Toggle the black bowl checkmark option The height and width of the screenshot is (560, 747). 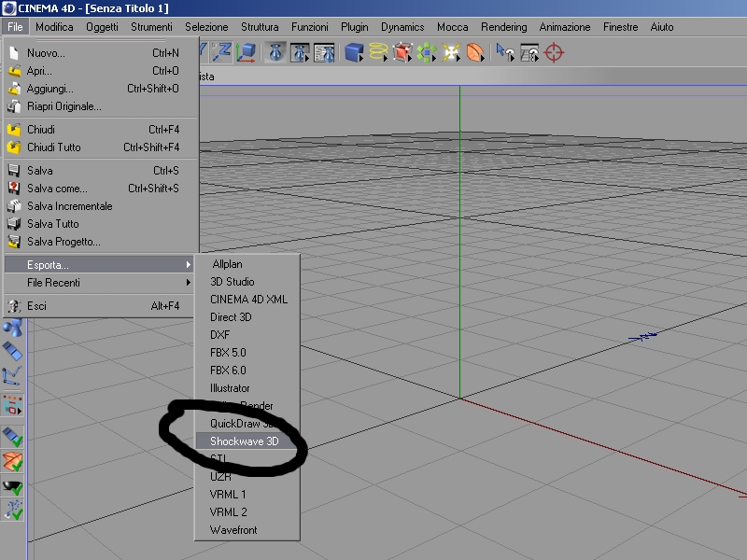(12, 486)
